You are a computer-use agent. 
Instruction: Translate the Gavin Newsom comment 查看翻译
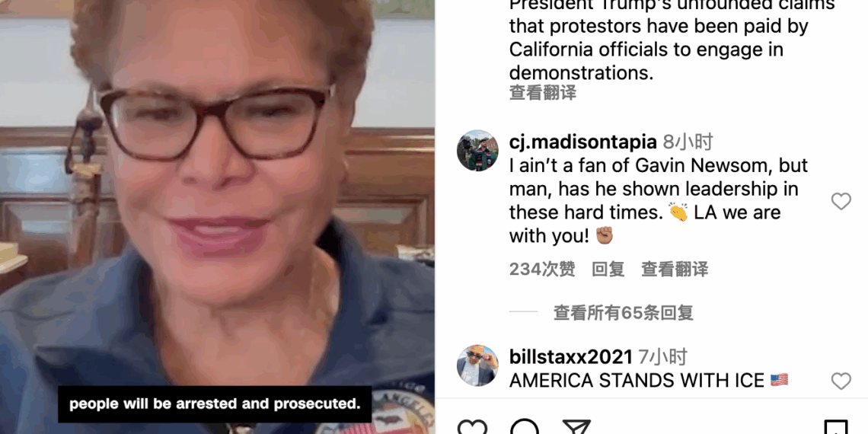pyautogui.click(x=675, y=270)
